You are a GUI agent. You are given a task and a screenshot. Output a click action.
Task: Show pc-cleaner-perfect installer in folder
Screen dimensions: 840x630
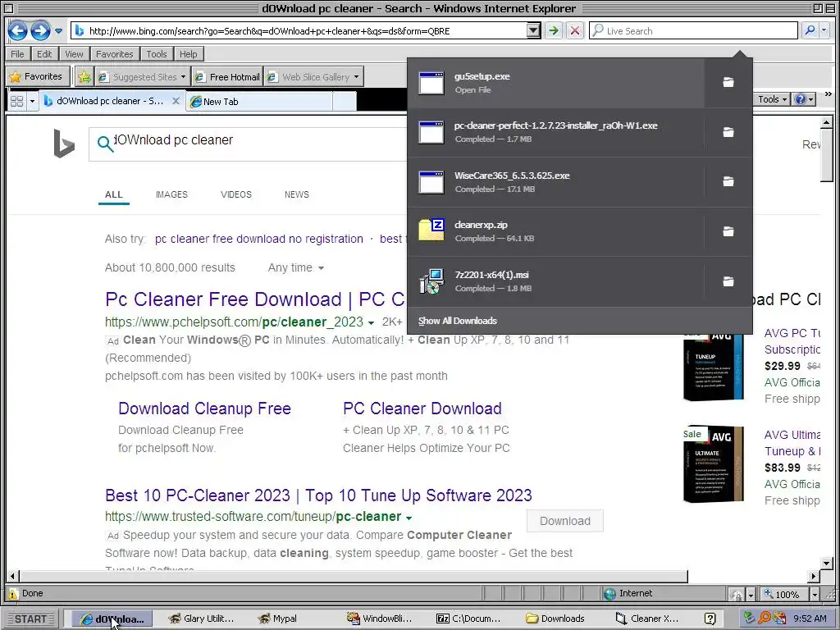(x=728, y=132)
